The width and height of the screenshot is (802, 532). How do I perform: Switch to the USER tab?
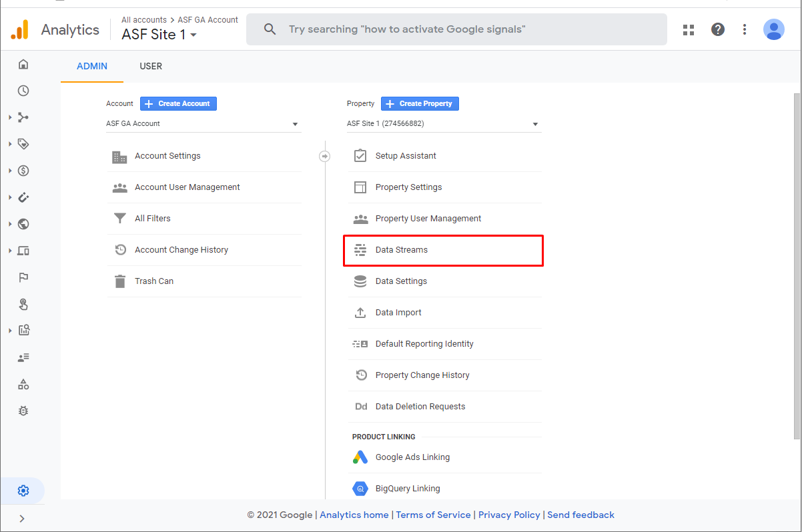coord(151,66)
